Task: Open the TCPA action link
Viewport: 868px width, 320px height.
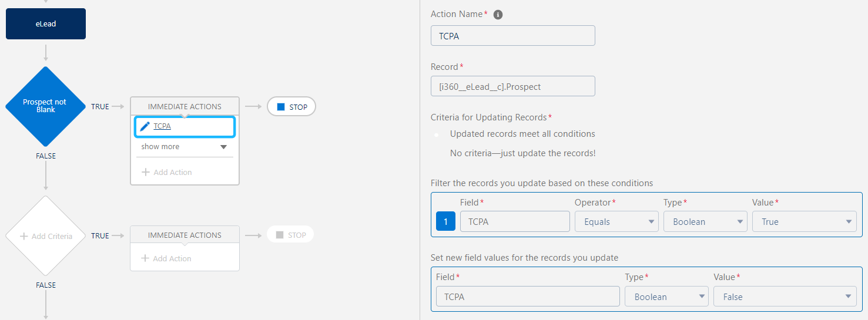Action: [162, 126]
